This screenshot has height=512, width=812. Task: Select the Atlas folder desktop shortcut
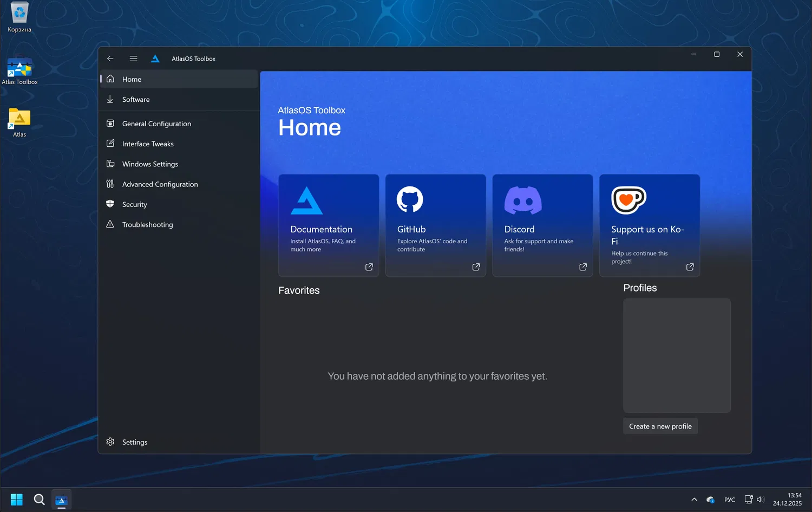click(19, 122)
